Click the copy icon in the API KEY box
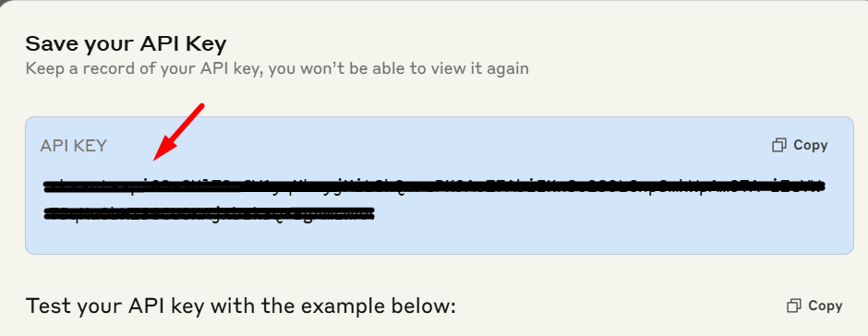Viewport: 868px width, 336px height. (x=778, y=145)
